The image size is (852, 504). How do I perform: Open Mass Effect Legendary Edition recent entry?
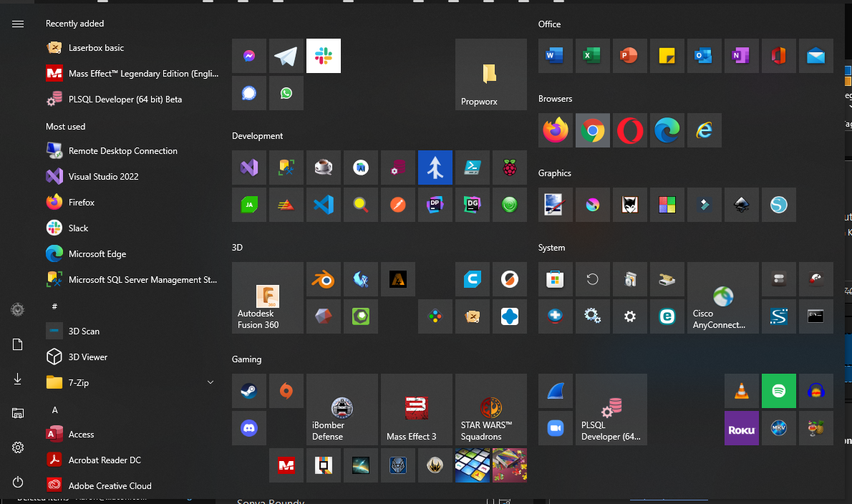pos(131,73)
